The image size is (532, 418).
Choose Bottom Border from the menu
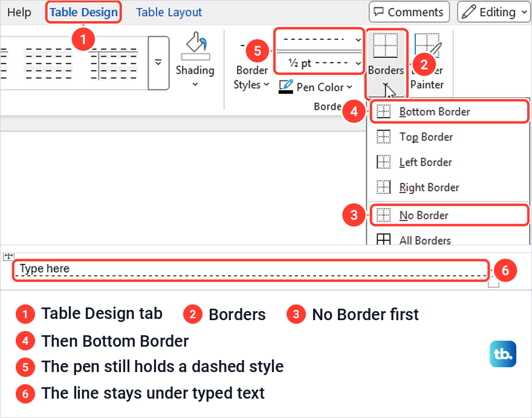[449, 112]
